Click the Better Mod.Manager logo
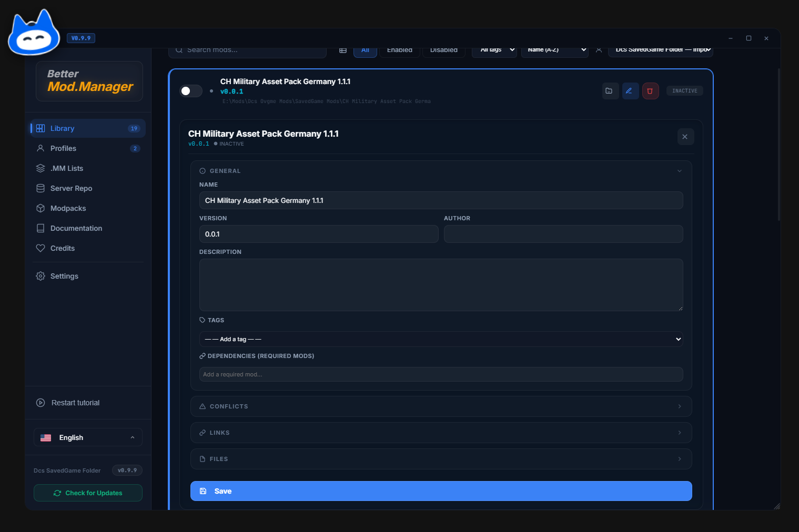The width and height of the screenshot is (799, 532). coord(89,81)
